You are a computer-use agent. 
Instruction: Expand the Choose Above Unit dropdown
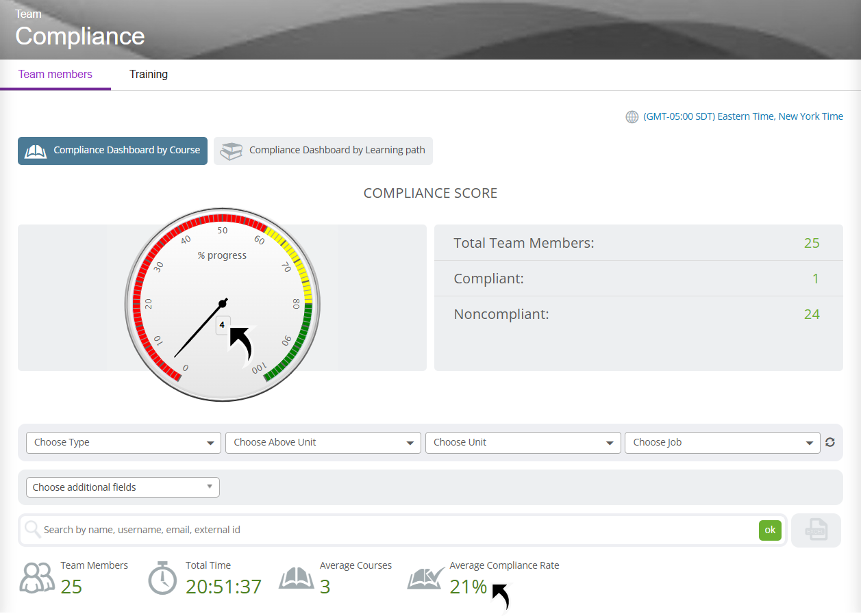pyautogui.click(x=323, y=443)
